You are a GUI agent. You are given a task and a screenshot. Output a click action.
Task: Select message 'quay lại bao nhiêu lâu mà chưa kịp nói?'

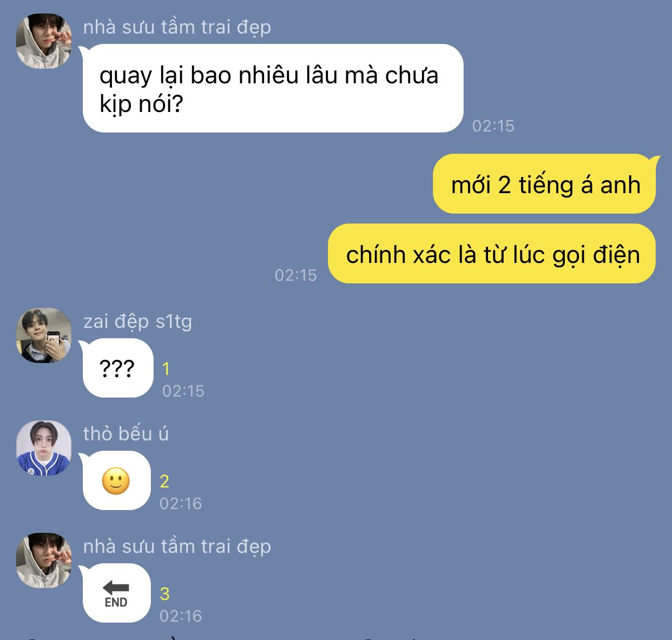coord(273,88)
